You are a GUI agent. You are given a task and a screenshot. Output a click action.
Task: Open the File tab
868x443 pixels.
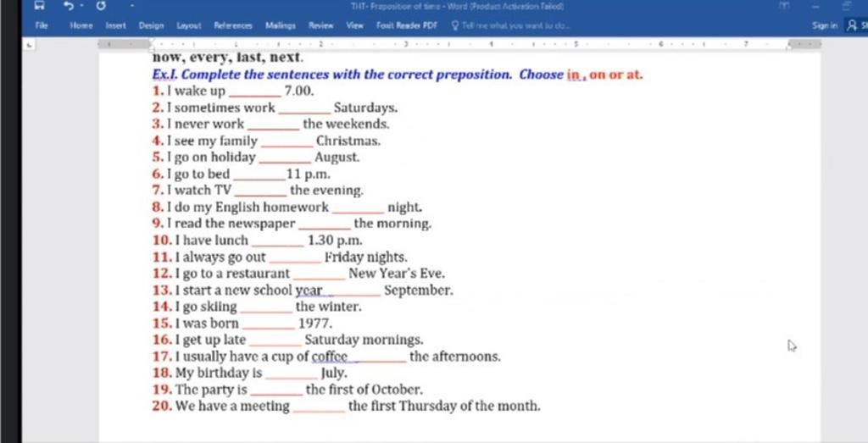[42, 25]
